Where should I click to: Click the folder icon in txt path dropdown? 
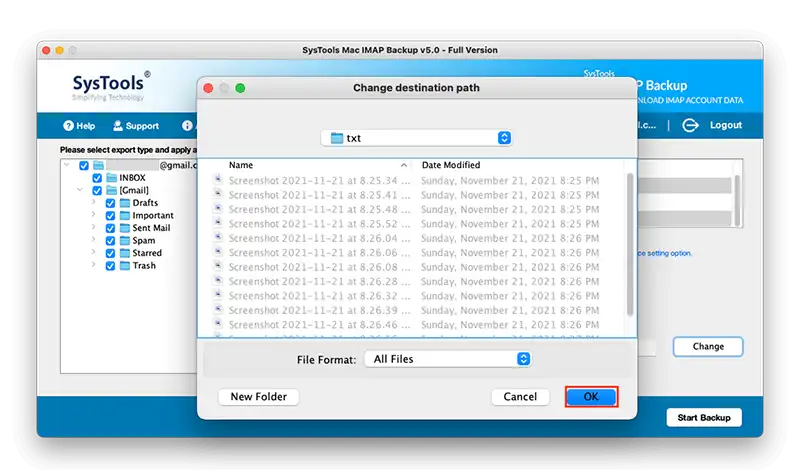coord(337,138)
